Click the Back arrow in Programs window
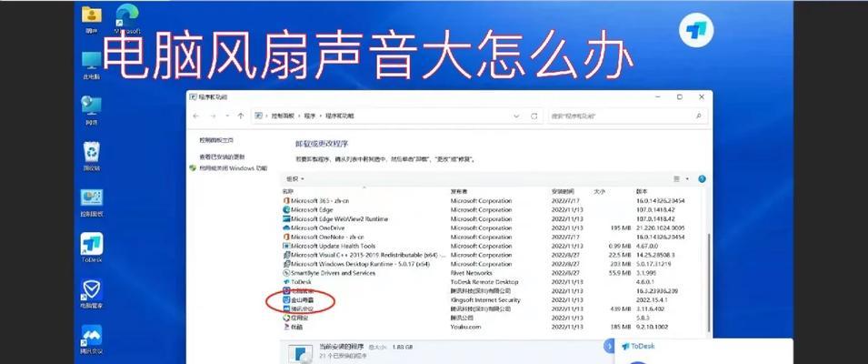This screenshot has height=364, width=868. (x=195, y=116)
